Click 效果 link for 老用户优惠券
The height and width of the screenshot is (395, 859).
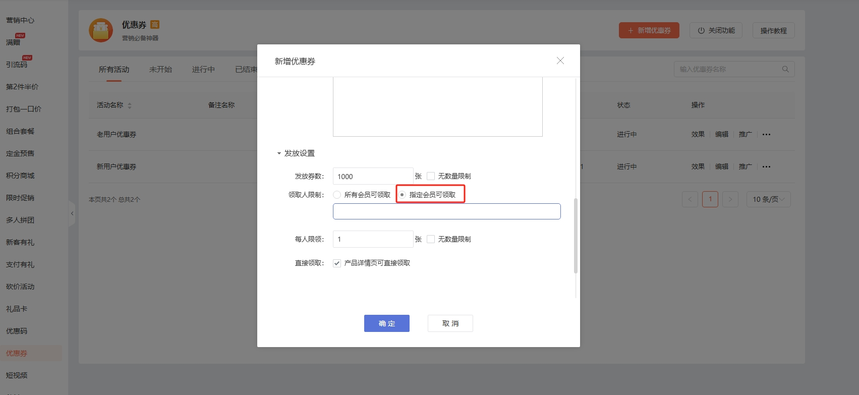coord(698,134)
